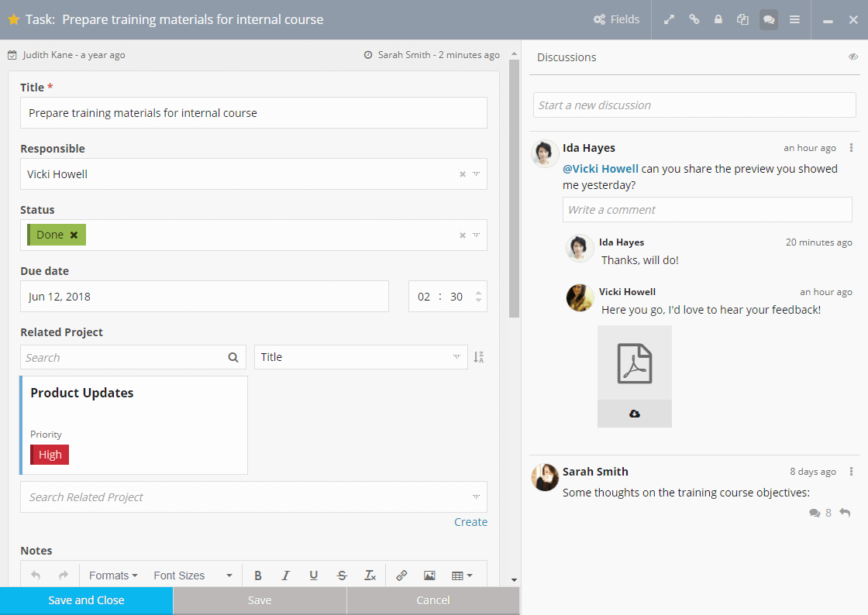Click the expand fullscreen arrows icon
This screenshot has height=615, width=868.
670,19
